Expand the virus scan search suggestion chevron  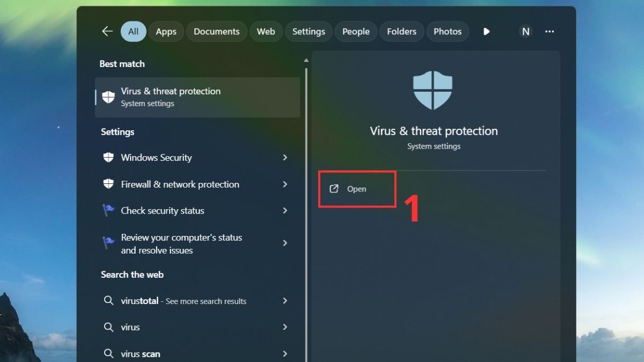point(285,353)
